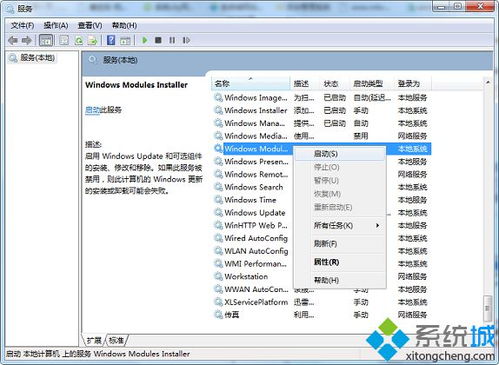Viewport: 499px width, 365px height.
Task: Pause the service with the pause icon
Action: pyautogui.click(x=172, y=40)
